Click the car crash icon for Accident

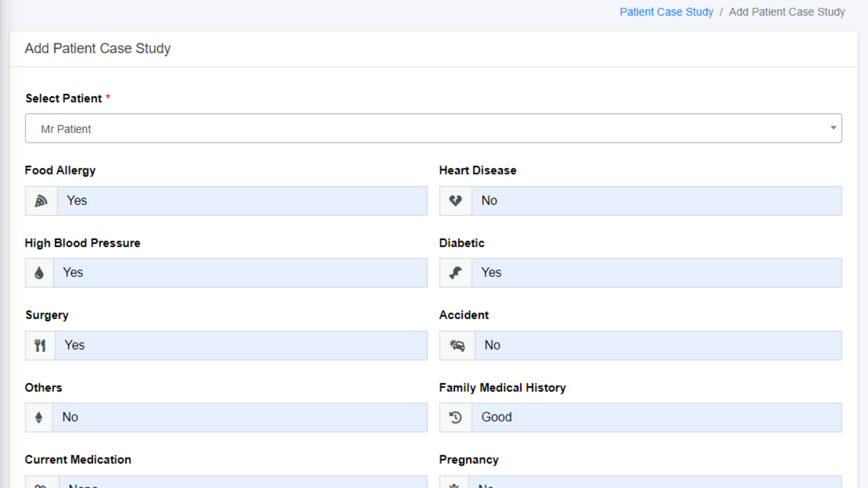457,346
